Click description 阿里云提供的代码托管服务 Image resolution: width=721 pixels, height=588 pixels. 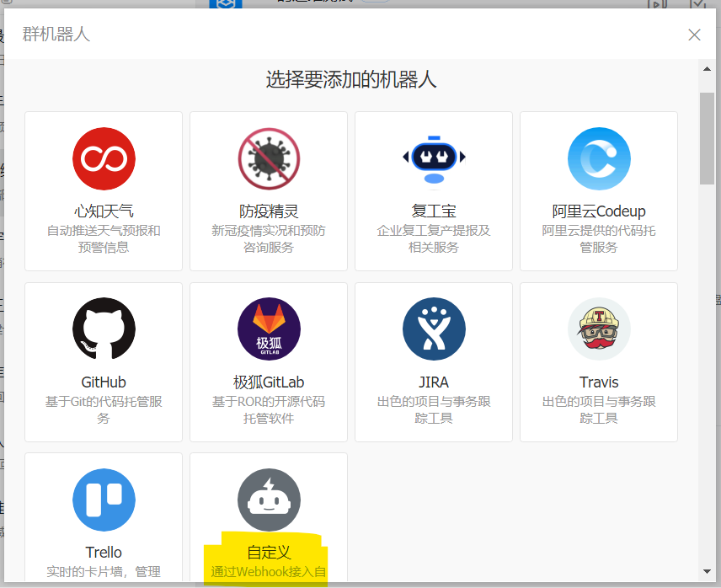pyautogui.click(x=599, y=238)
